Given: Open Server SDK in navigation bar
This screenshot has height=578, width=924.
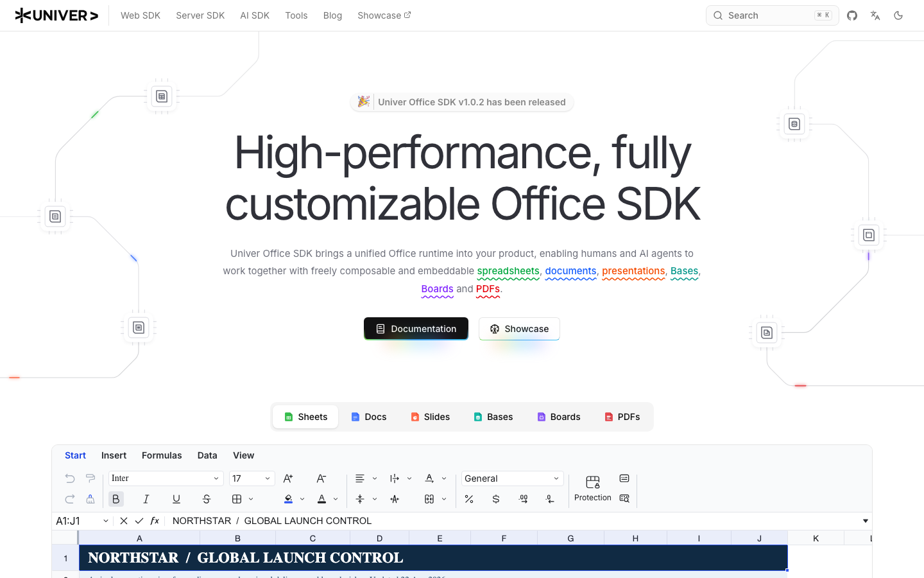Looking at the screenshot, I should coord(200,15).
